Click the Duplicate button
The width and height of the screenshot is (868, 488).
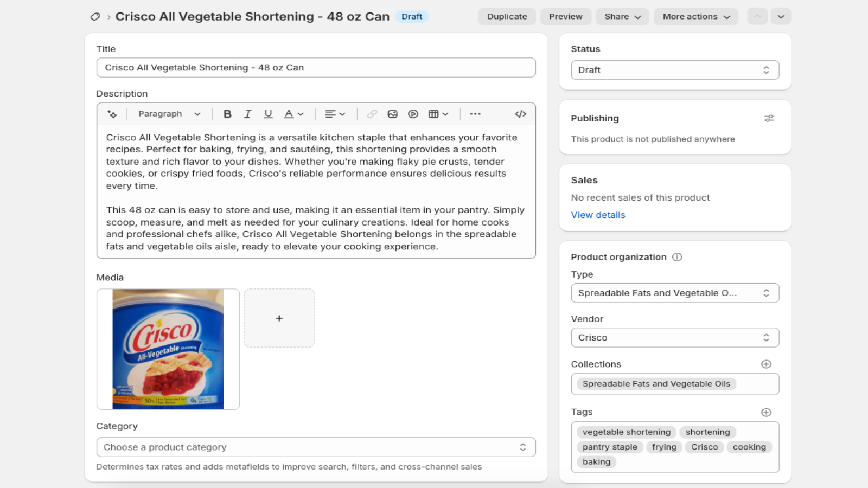coord(507,17)
